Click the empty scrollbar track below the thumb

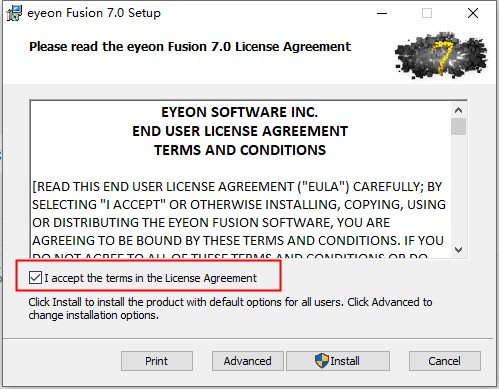tap(459, 189)
